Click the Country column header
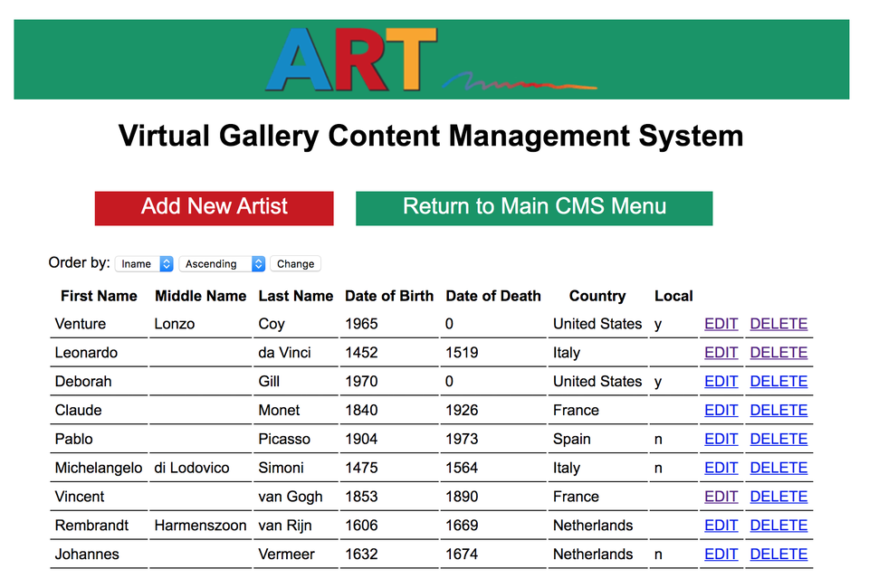The height and width of the screenshot is (588, 869). tap(597, 296)
